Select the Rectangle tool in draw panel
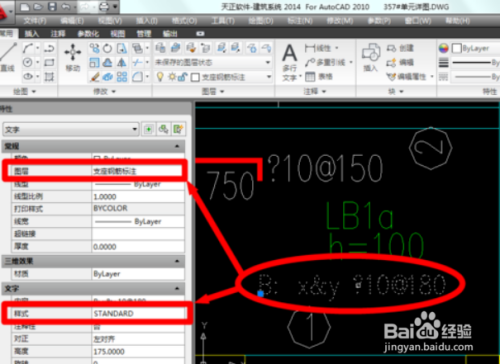The width and height of the screenshot is (500, 364). click(x=49, y=62)
